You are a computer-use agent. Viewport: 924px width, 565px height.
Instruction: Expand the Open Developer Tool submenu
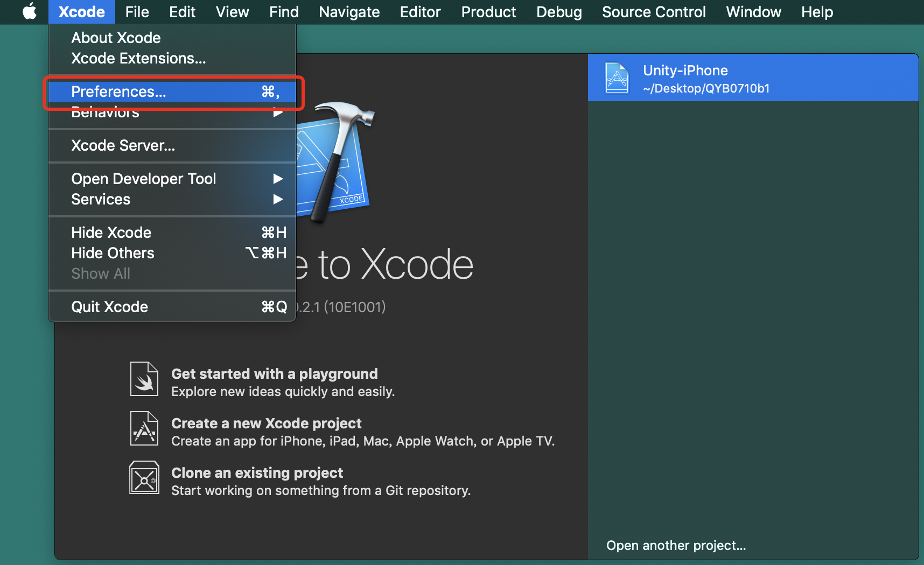click(x=172, y=179)
